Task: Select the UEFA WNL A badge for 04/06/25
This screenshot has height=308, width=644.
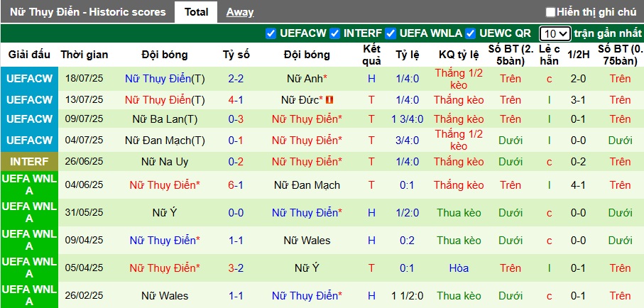Action: tap(29, 185)
